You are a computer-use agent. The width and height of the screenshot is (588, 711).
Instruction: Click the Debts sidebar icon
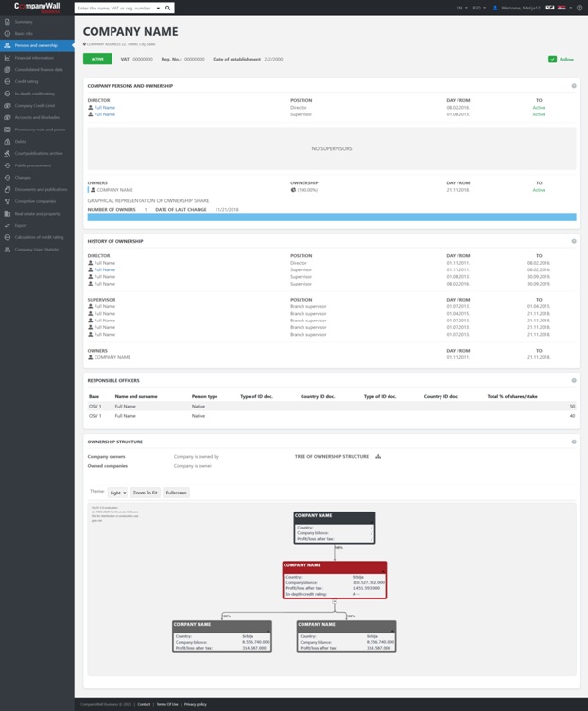pos(8,142)
